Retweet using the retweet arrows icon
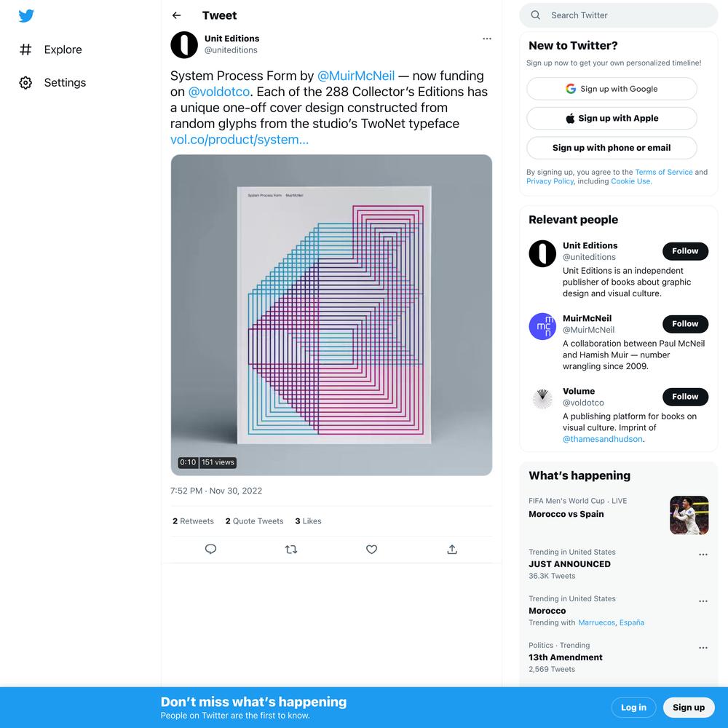This screenshot has height=728, width=728. 291,549
